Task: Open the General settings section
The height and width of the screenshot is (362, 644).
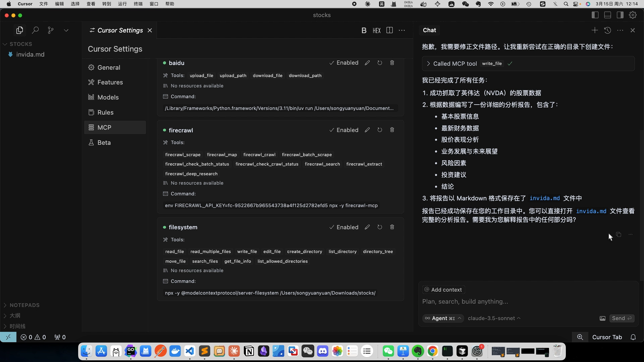Action: pos(115,67)
